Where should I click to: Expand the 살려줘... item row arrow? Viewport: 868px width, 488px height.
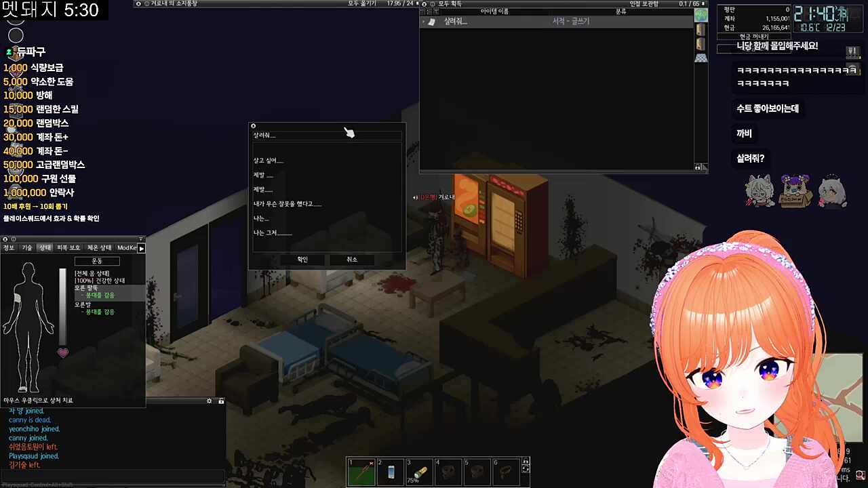click(424, 22)
